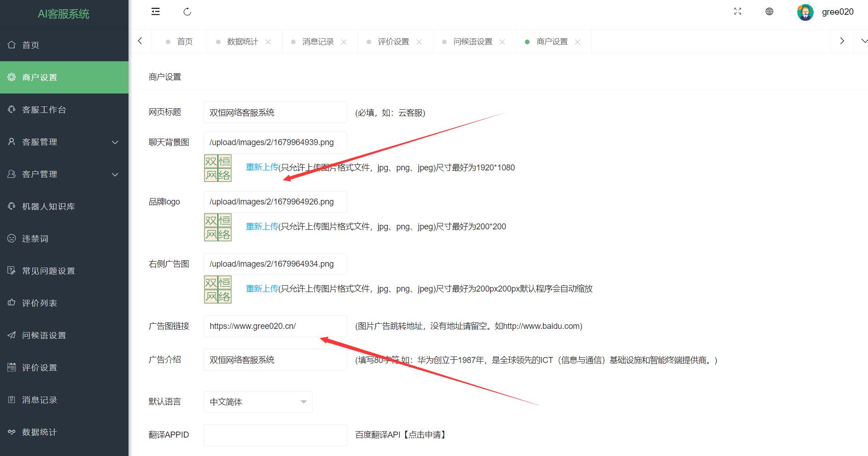Screen dimensions: 868x456
Task: Click the 聊天背景图 path input field
Action: pyautogui.click(x=275, y=142)
